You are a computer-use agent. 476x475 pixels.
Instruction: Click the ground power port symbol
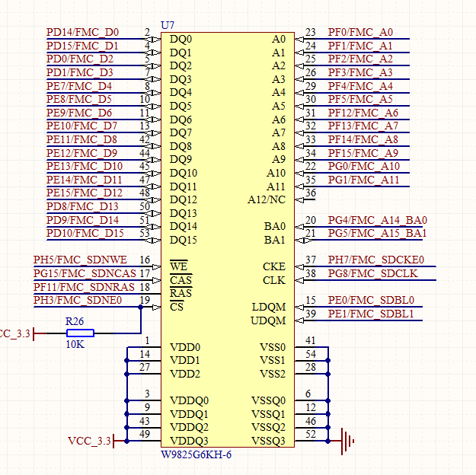pyautogui.click(x=348, y=441)
